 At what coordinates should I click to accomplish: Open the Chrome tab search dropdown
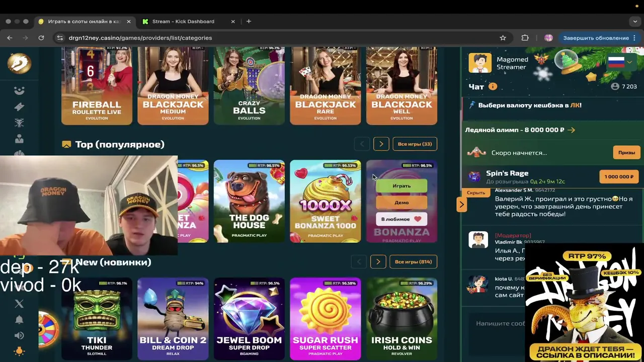(635, 22)
